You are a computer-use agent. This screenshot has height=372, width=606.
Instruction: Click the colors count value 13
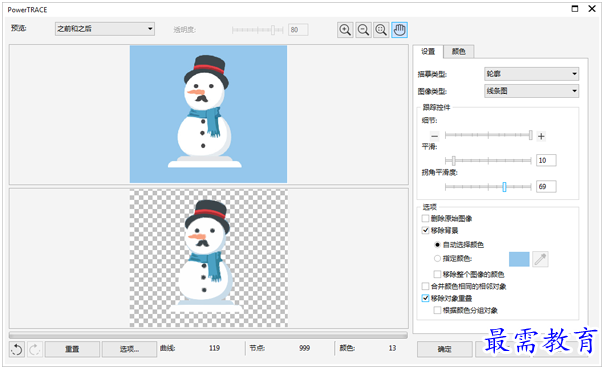coord(392,348)
